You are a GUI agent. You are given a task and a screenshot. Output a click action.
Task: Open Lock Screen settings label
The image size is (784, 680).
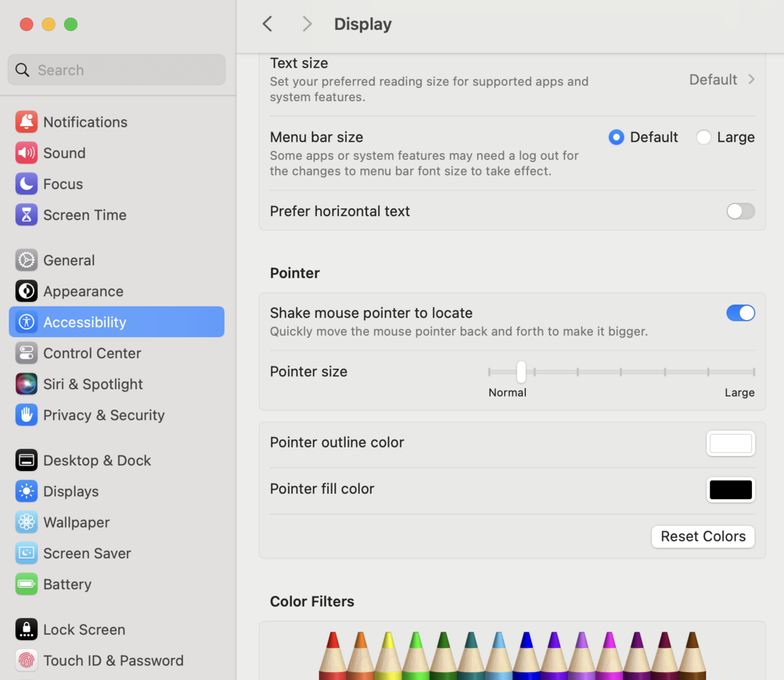84,630
